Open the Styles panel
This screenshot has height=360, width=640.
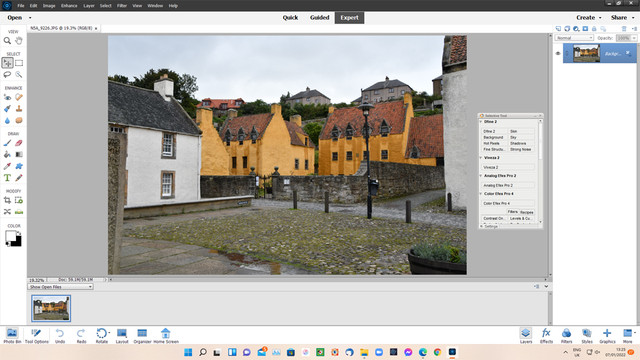click(x=587, y=336)
